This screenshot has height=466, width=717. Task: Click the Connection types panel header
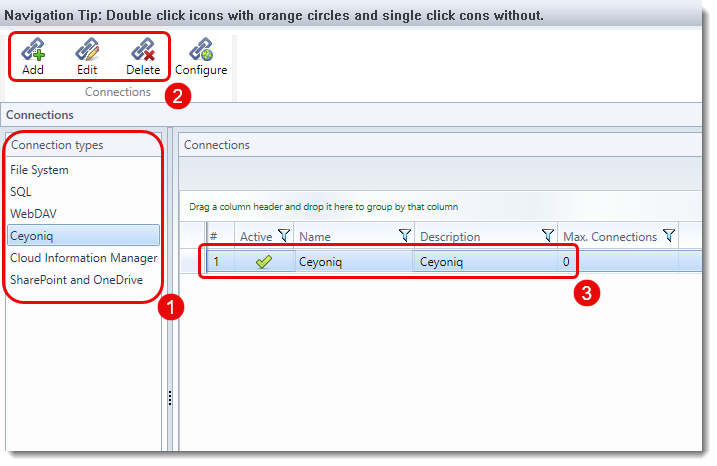click(83, 145)
